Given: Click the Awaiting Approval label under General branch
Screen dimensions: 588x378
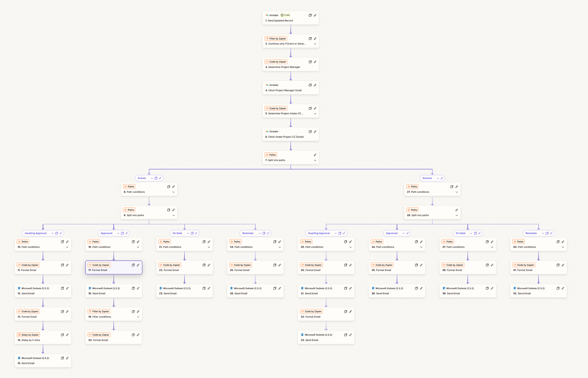Looking at the screenshot, I should pos(319,233).
